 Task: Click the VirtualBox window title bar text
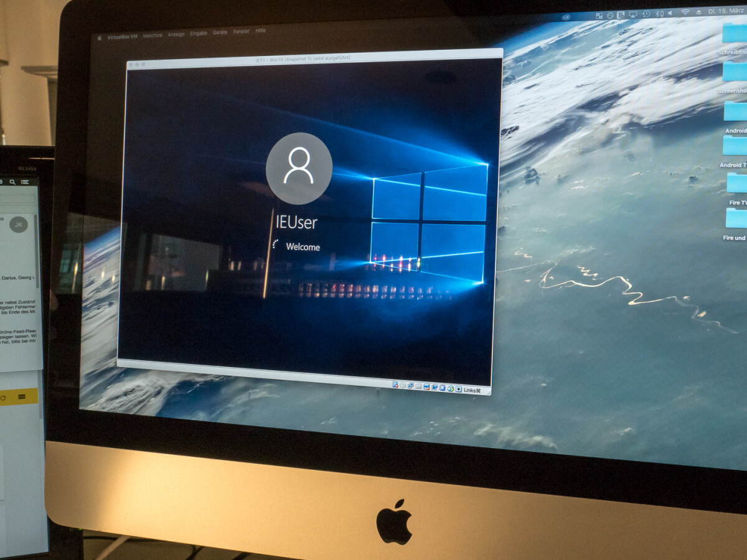click(303, 58)
